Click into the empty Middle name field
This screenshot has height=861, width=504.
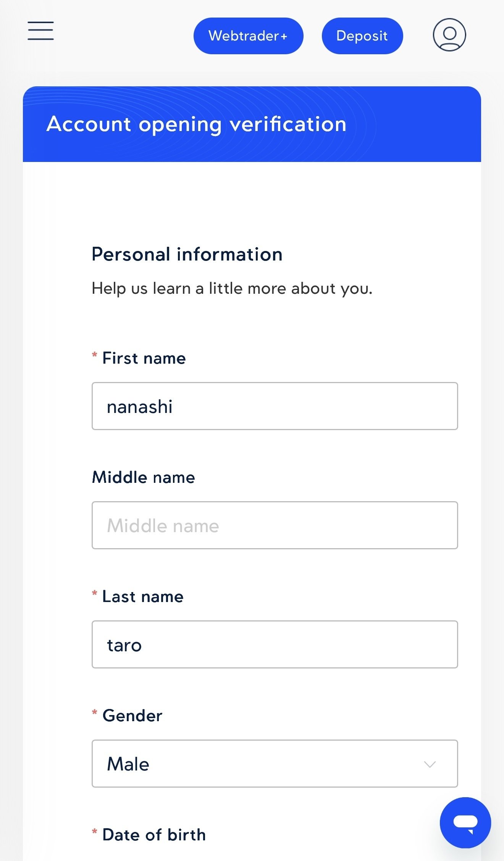point(275,525)
